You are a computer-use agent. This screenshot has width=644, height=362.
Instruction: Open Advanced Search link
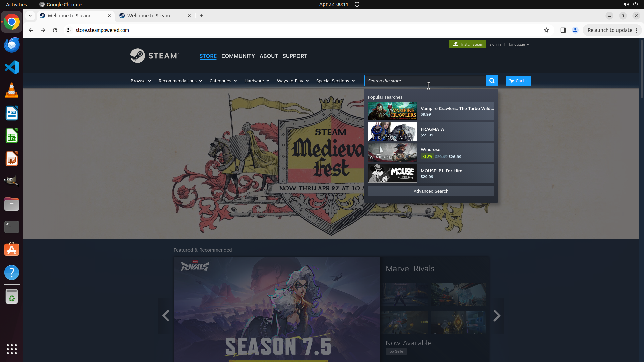coord(431,191)
